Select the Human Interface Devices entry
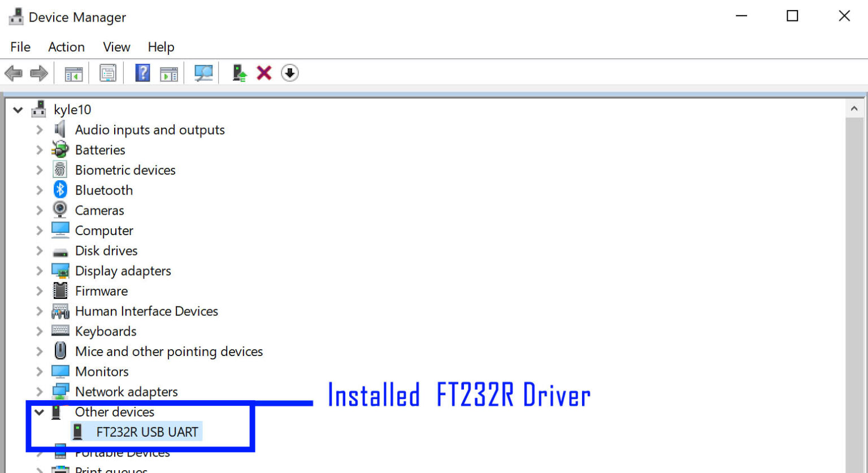This screenshot has width=868, height=473. [146, 311]
